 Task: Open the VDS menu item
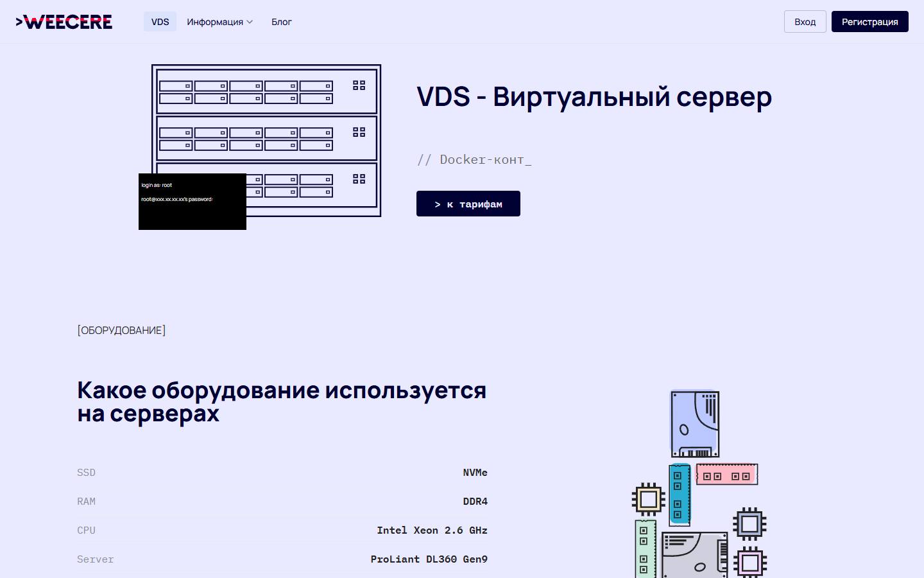[x=160, y=22]
